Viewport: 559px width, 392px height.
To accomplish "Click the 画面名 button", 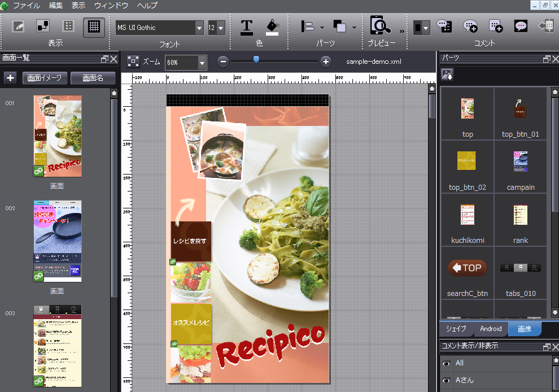I will [93, 78].
